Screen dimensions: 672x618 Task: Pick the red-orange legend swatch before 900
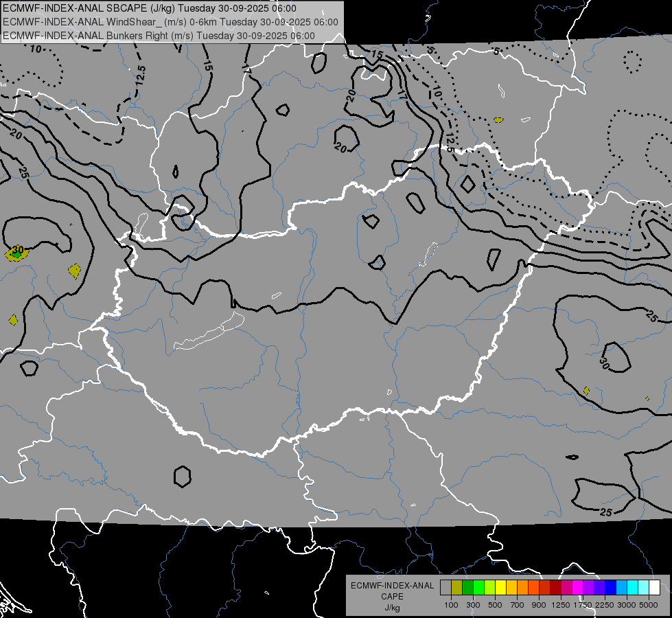click(x=533, y=587)
